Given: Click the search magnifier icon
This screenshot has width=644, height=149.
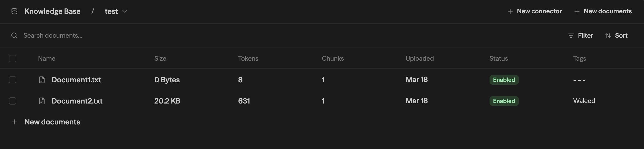Looking at the screenshot, I should point(14,36).
